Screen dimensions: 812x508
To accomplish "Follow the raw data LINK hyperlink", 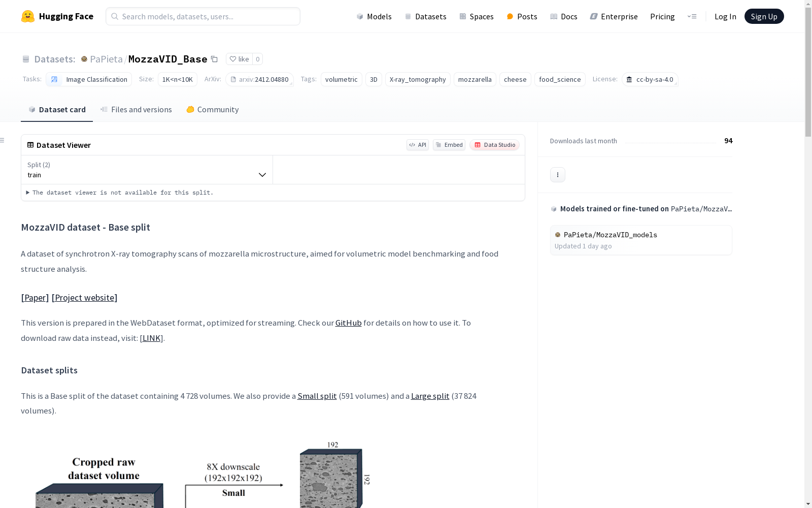I will click(151, 338).
